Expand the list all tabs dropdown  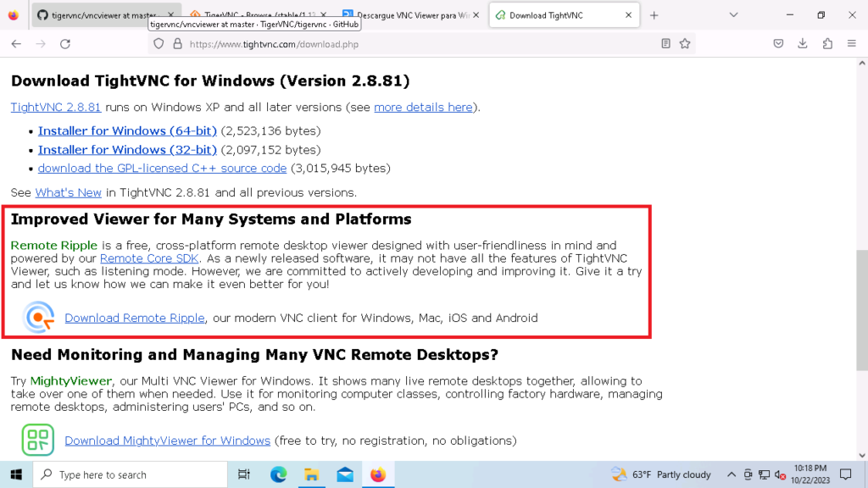coord(733,15)
